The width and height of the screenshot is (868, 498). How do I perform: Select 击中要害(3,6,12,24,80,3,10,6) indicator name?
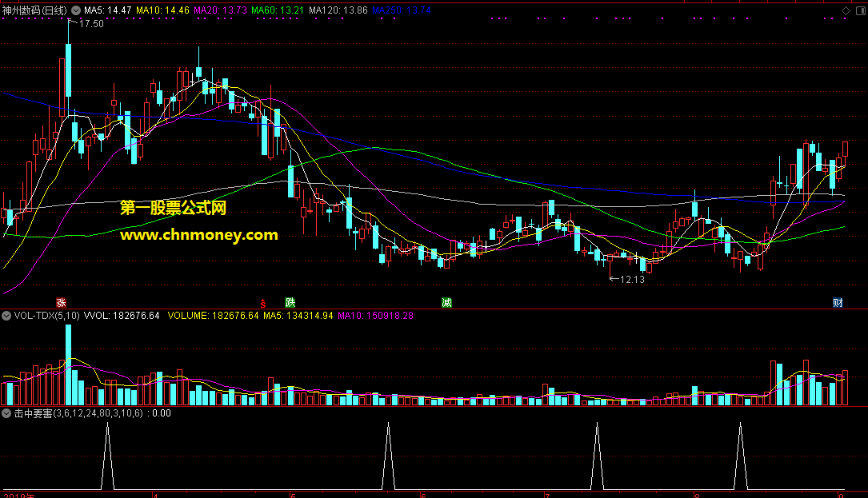click(x=78, y=413)
